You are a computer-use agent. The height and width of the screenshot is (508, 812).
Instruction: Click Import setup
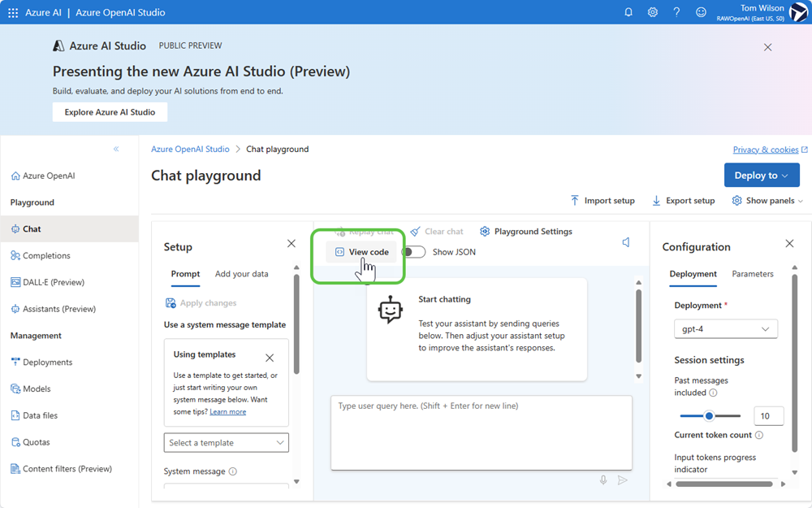tap(603, 201)
